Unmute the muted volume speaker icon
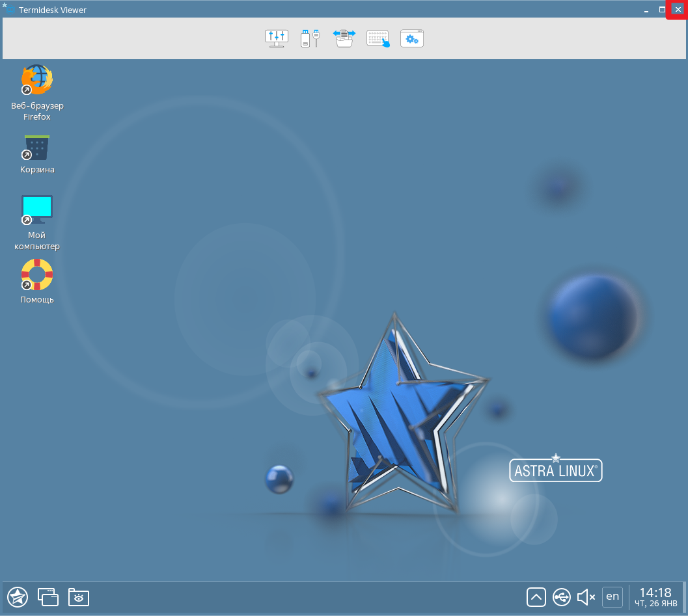This screenshot has height=616, width=688. coord(586,596)
